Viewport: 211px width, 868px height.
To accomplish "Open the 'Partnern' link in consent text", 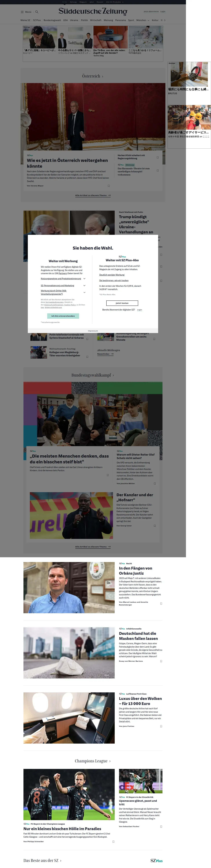I will tap(63, 274).
